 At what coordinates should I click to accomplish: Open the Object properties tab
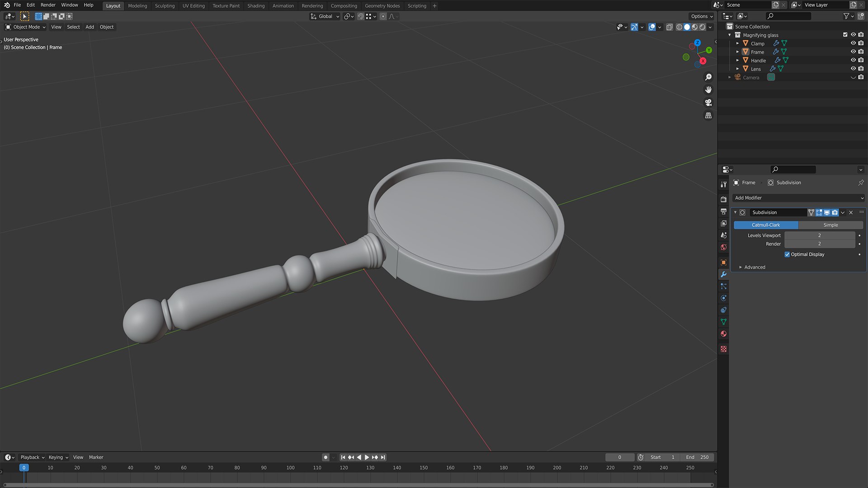click(723, 263)
